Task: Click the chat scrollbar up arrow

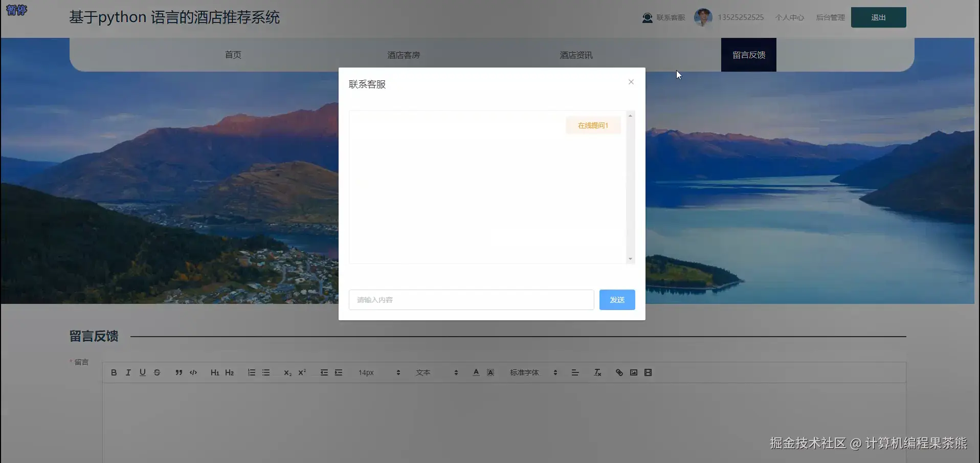Action: pyautogui.click(x=630, y=116)
